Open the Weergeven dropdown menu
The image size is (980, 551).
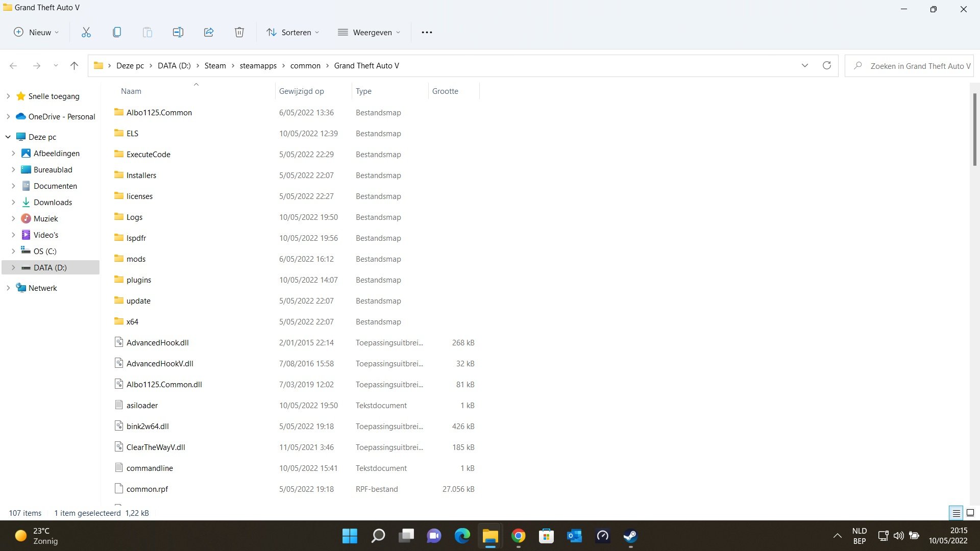click(x=369, y=32)
